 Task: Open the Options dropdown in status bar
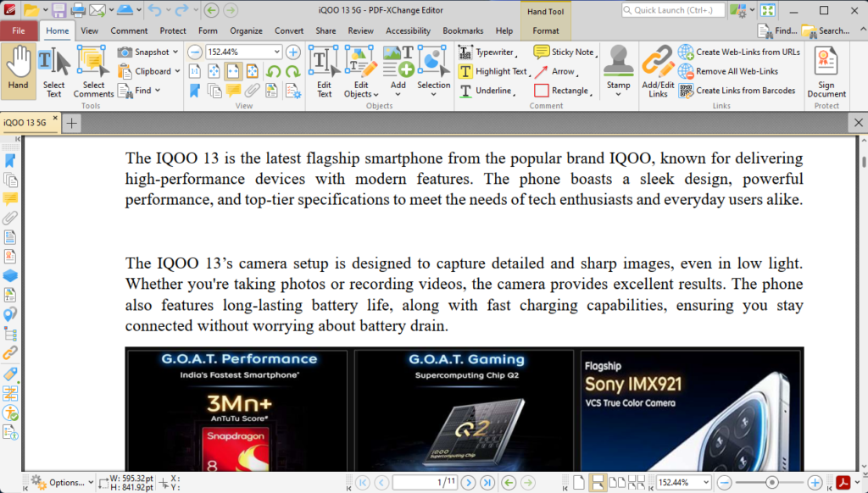tap(61, 483)
